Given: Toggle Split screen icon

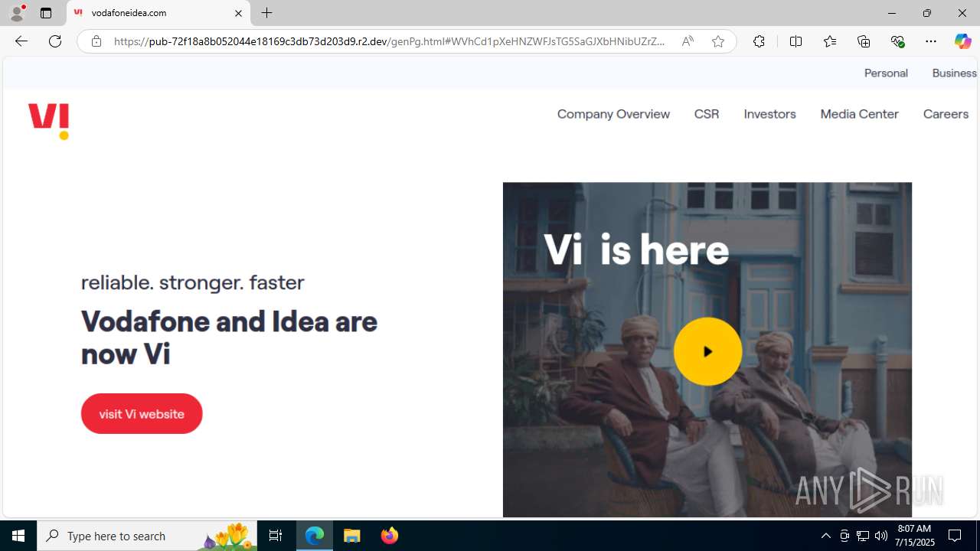Looking at the screenshot, I should (795, 41).
